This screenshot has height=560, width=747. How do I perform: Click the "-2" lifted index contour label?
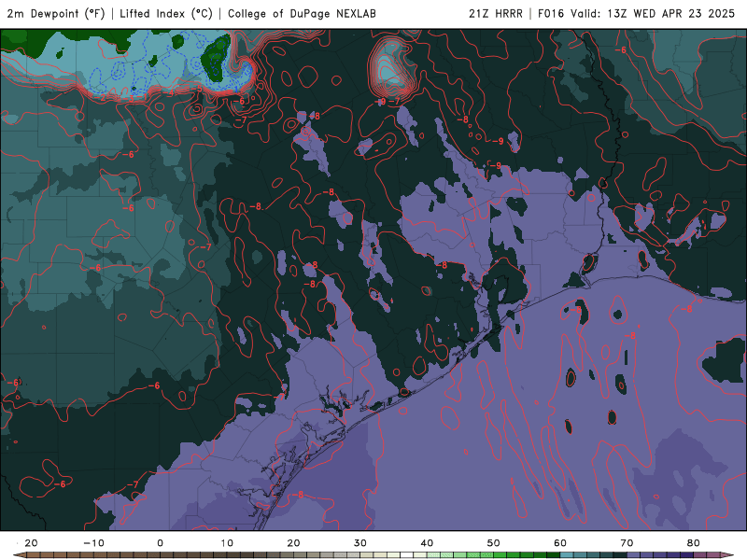100,98
